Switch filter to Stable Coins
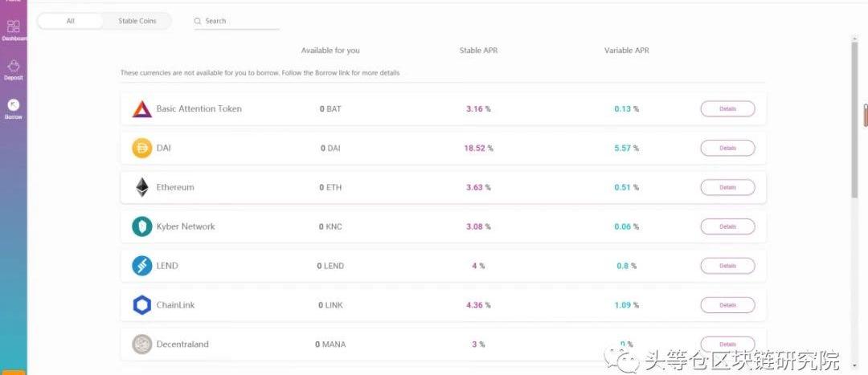Image resolution: width=868 pixels, height=375 pixels. (x=137, y=21)
